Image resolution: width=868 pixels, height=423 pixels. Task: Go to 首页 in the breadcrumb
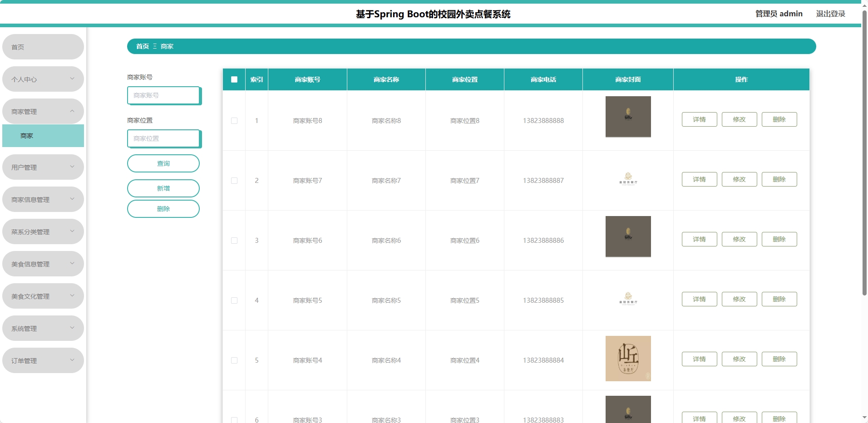click(x=143, y=46)
